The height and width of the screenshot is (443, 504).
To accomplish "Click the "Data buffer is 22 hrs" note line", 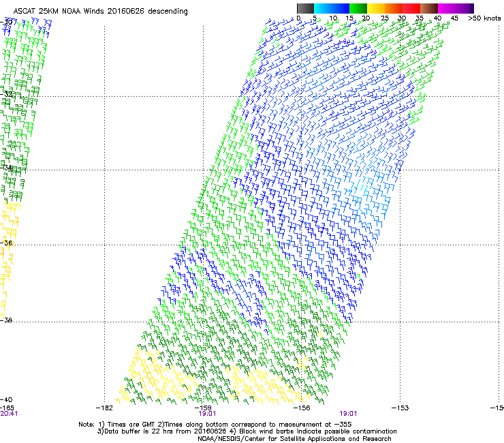I will point(247,431).
